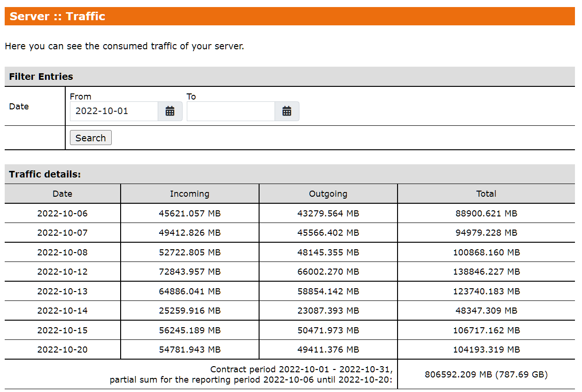
Task: Select total value 138846.227 MB
Action: (486, 272)
